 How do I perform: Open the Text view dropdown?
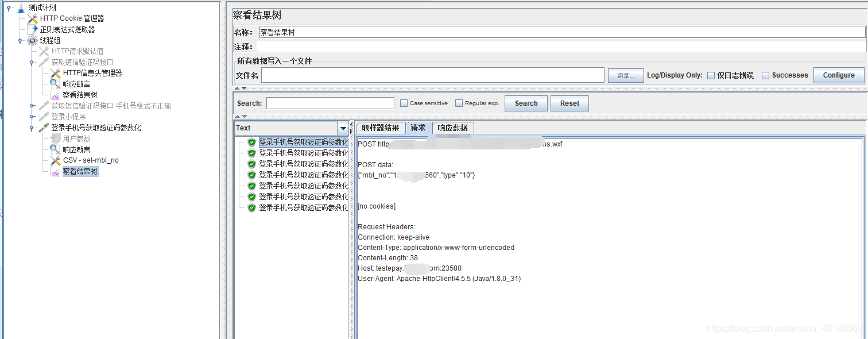(x=343, y=128)
